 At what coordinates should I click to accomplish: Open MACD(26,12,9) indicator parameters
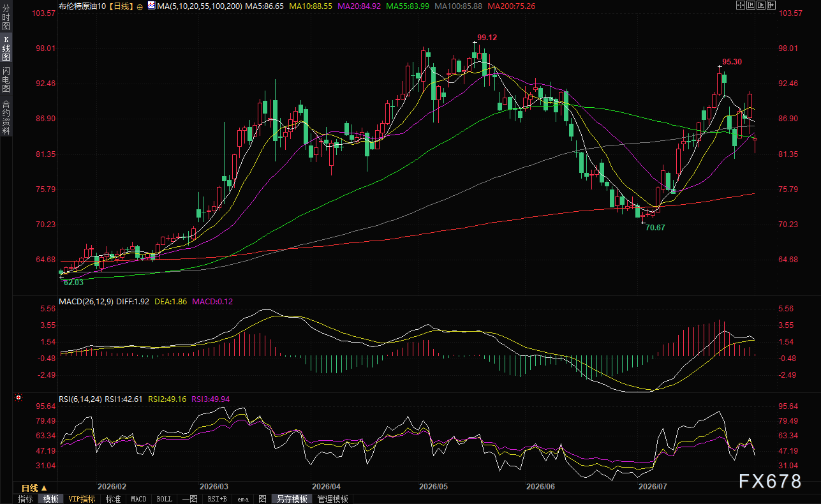[85, 300]
